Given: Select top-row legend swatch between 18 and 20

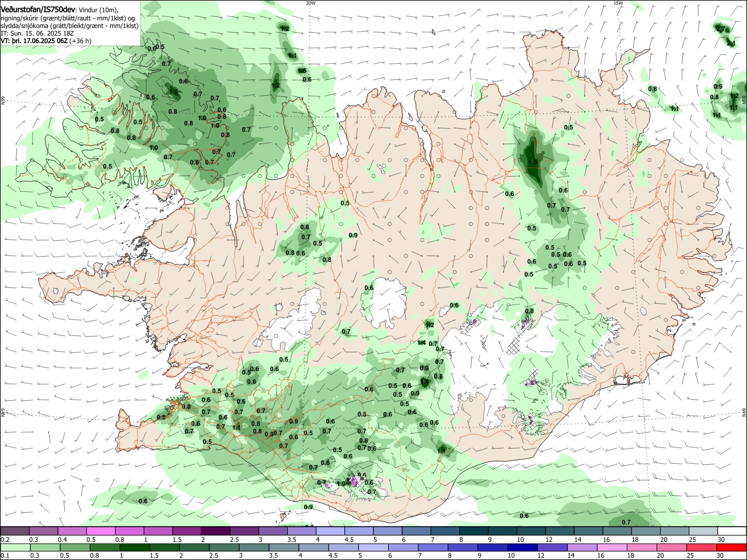Looking at the screenshot, I should (x=645, y=531).
